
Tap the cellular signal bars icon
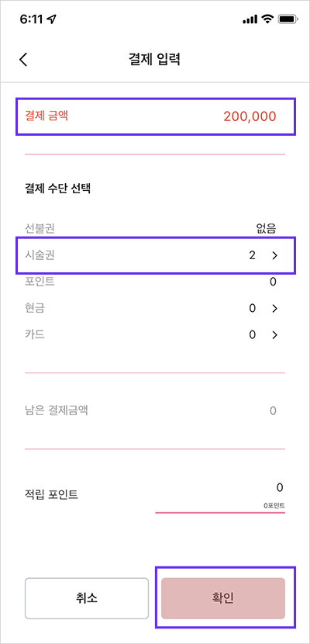(x=250, y=19)
